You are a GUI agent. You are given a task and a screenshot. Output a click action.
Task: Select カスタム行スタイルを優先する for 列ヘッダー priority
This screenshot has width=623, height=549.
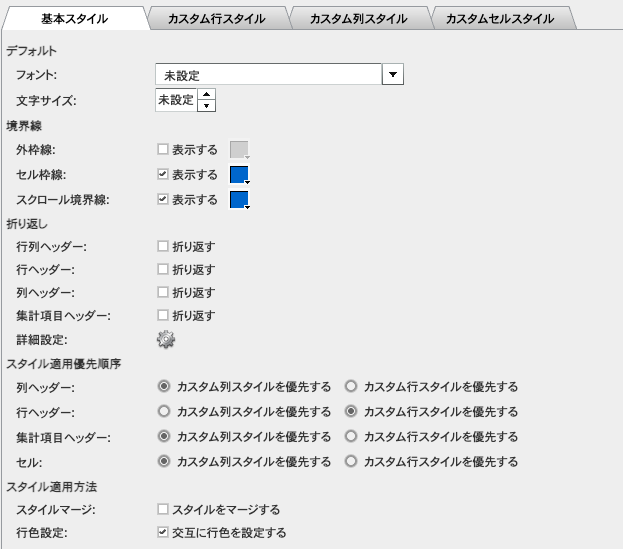pyautogui.click(x=351, y=386)
